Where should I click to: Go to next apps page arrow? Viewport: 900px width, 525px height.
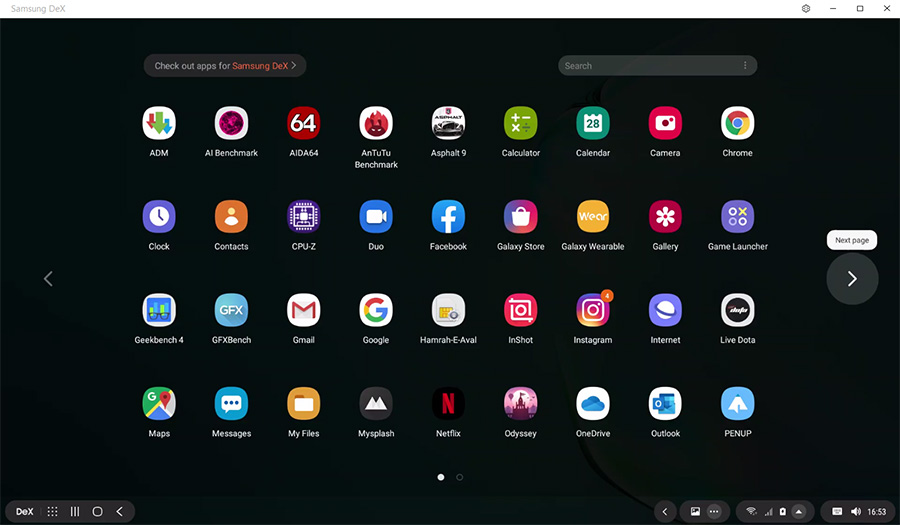[x=852, y=278]
